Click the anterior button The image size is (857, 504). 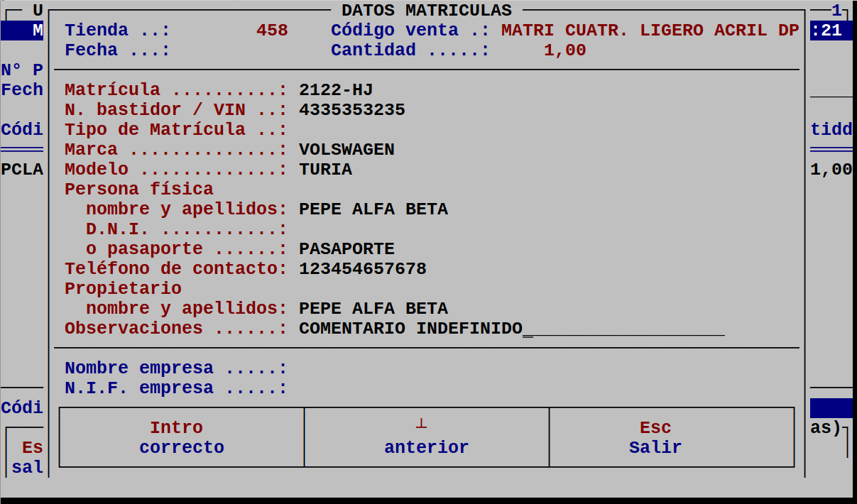click(x=426, y=437)
